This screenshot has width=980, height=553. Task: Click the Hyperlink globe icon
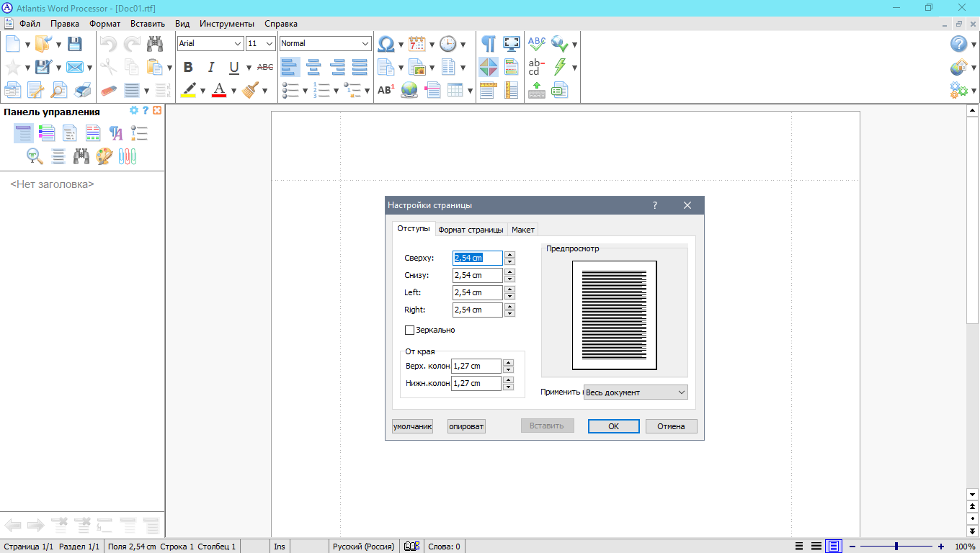point(409,90)
